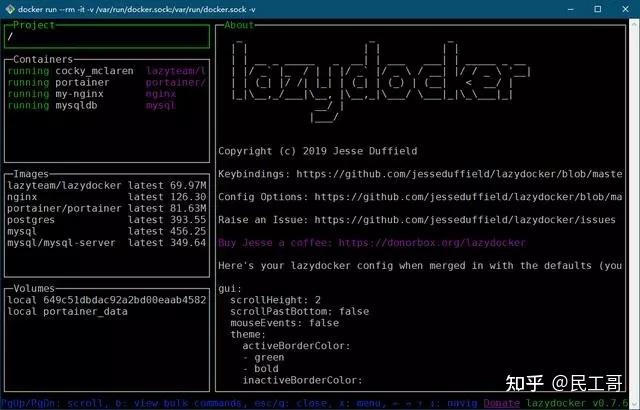Click the activeBorderColor config line
The image size is (640, 410).
(x=296, y=346)
